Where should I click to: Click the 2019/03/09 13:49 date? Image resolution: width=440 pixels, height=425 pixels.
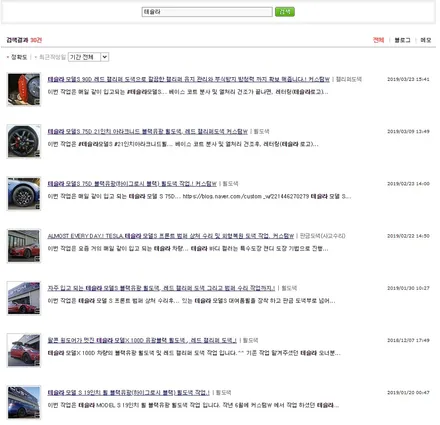pyautogui.click(x=408, y=132)
